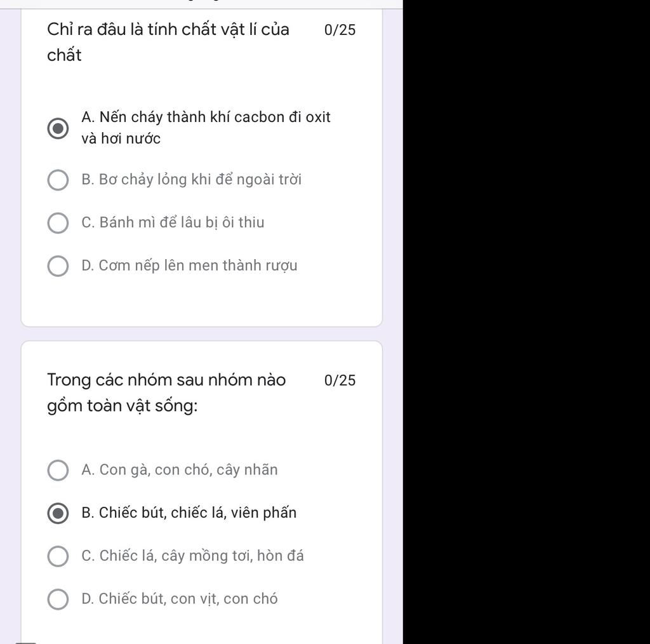Click answer text "Nến cháy thành khí cacbon đi oxit"

[206, 117]
